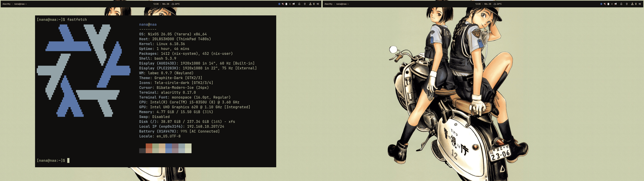Click the block cursor at the bottom terminal prompt

tap(68, 161)
